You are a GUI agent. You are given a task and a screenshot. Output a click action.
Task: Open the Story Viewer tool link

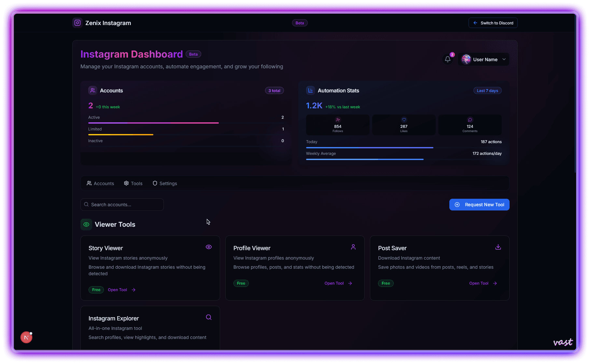[122, 290]
